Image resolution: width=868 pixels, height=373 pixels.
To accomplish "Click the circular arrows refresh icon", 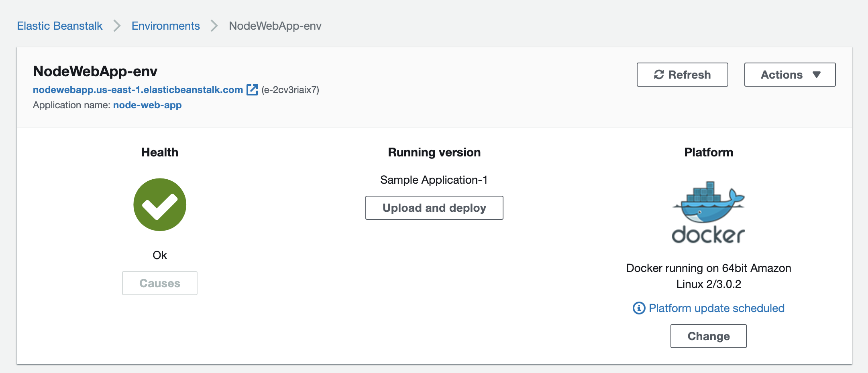I will 659,75.
